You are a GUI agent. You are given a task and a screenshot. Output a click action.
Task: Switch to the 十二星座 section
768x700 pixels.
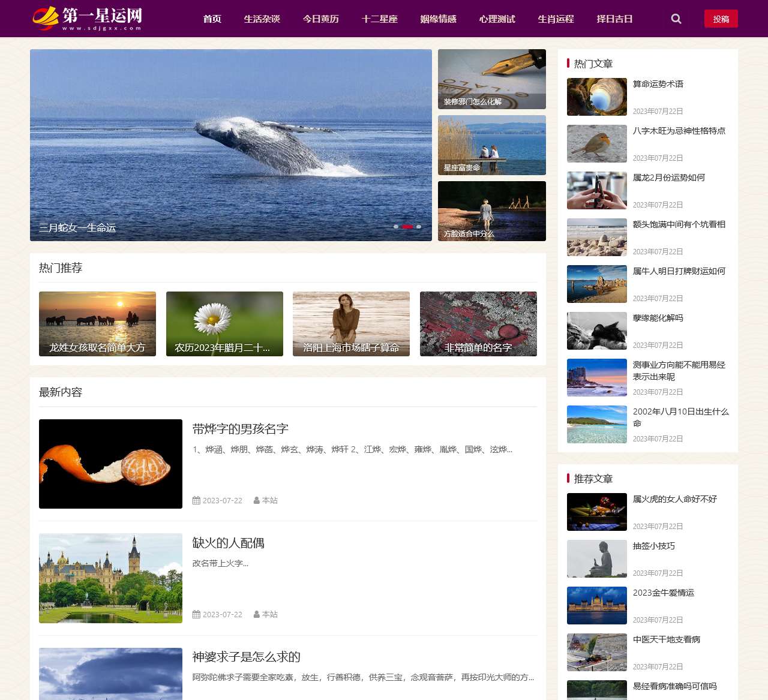(x=379, y=19)
